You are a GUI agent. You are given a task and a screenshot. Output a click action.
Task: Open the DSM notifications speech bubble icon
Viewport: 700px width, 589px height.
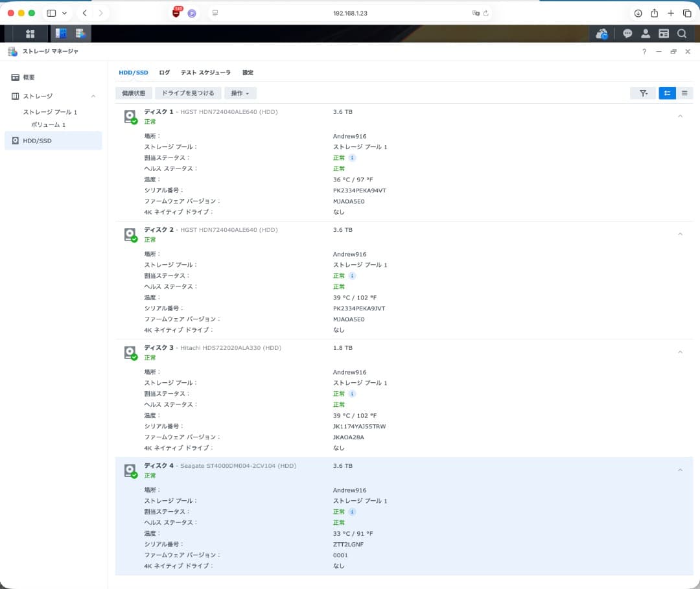[x=626, y=33]
